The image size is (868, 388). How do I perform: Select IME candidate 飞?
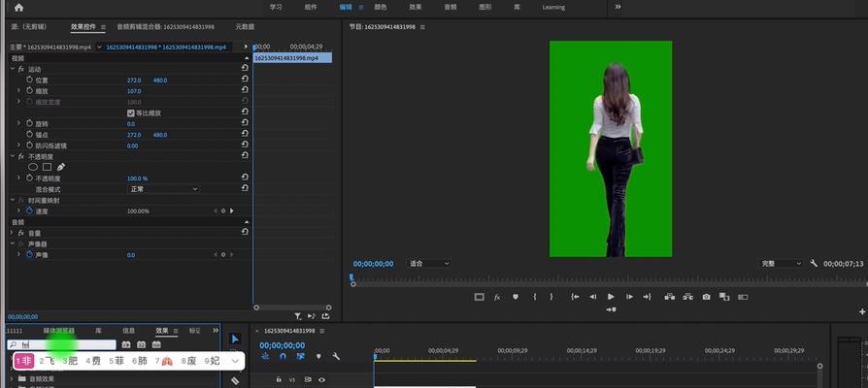coord(47,361)
